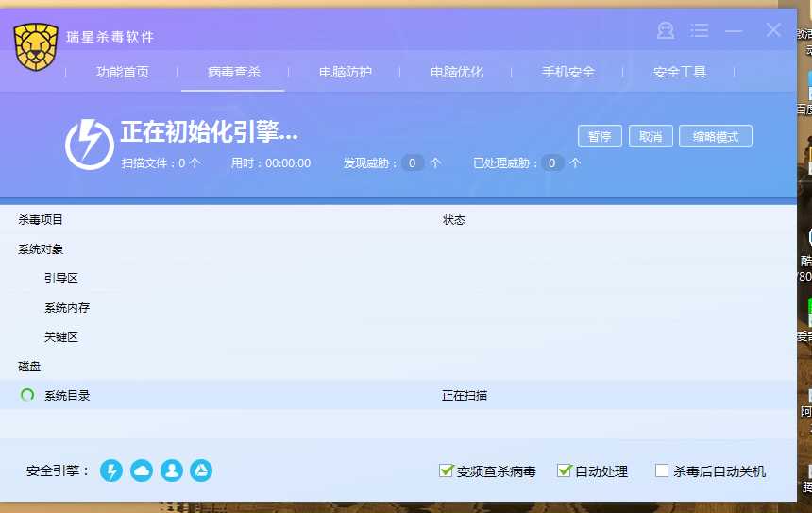Open the user account avatar icon
The width and height of the screenshot is (812, 513).
[x=666, y=30]
